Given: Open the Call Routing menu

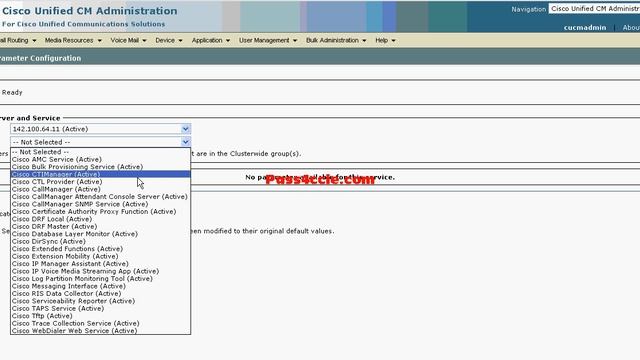Looking at the screenshot, I should (18, 40).
